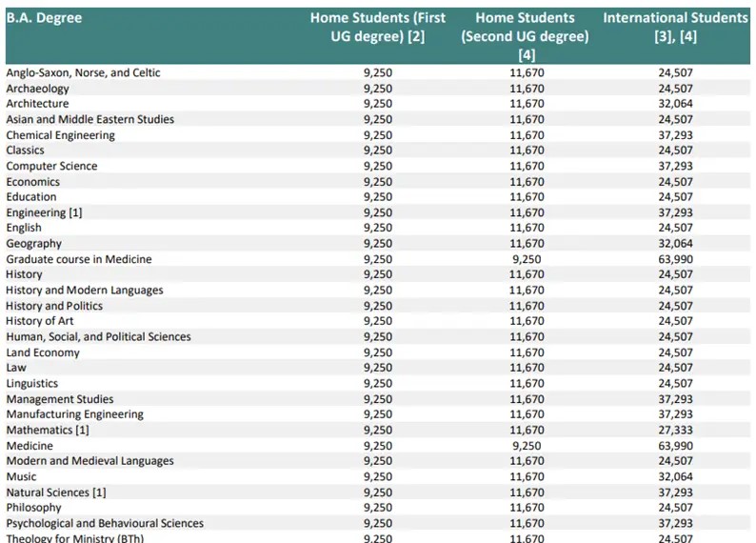Click the Chemical Engineering course name
Viewport: 756px width, 543px height.
[60, 135]
